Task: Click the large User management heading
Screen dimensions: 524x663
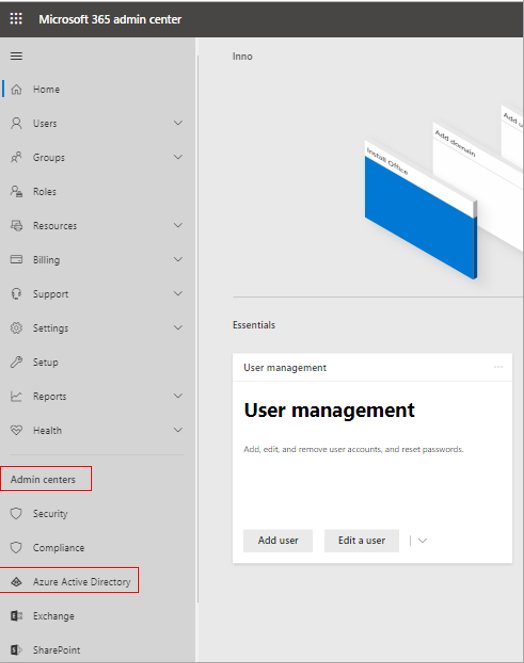Action: click(329, 411)
